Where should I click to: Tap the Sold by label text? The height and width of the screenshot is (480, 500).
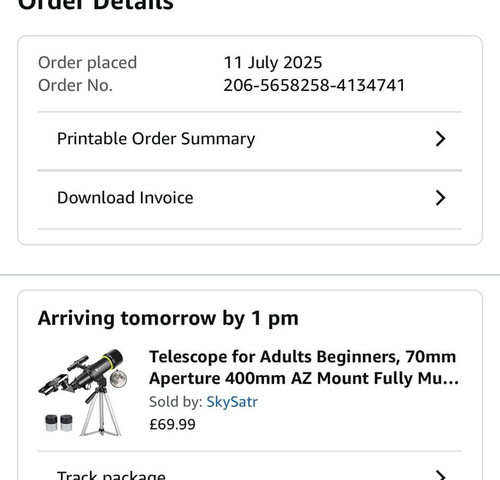[x=176, y=402]
